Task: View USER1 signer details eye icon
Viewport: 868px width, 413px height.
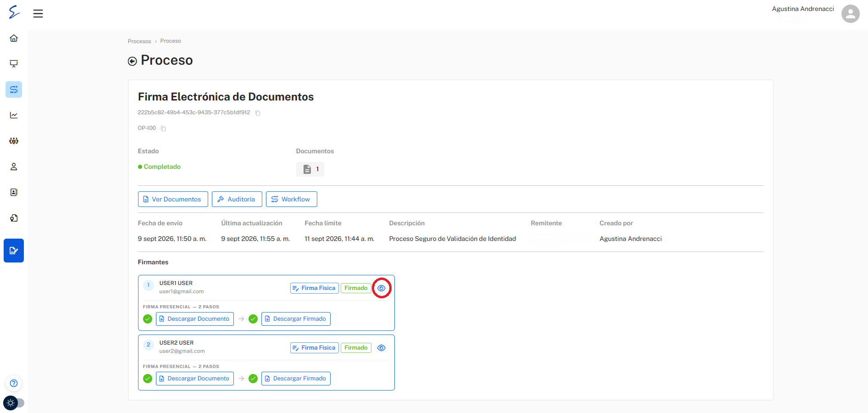Action: click(x=381, y=288)
